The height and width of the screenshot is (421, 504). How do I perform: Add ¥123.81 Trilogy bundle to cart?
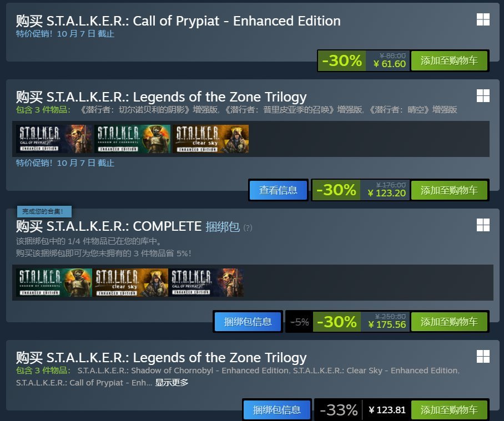[448, 410]
